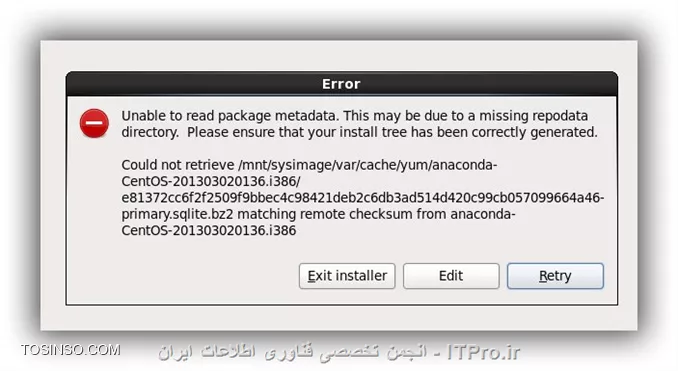Click the long e81372cc6f checksum string
Viewport: 678px width, 371px height.
pos(362,198)
